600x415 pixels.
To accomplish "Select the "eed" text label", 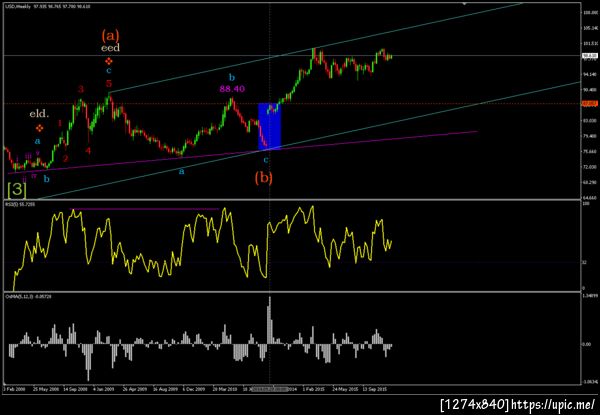I will point(110,48).
